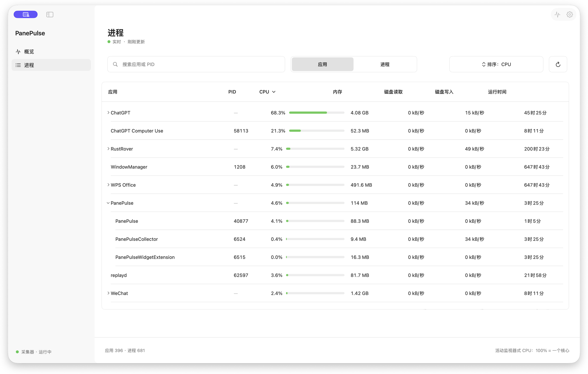Click the 49 kB/秒 disk write value
This screenshot has height=374, width=588.
pos(474,149)
